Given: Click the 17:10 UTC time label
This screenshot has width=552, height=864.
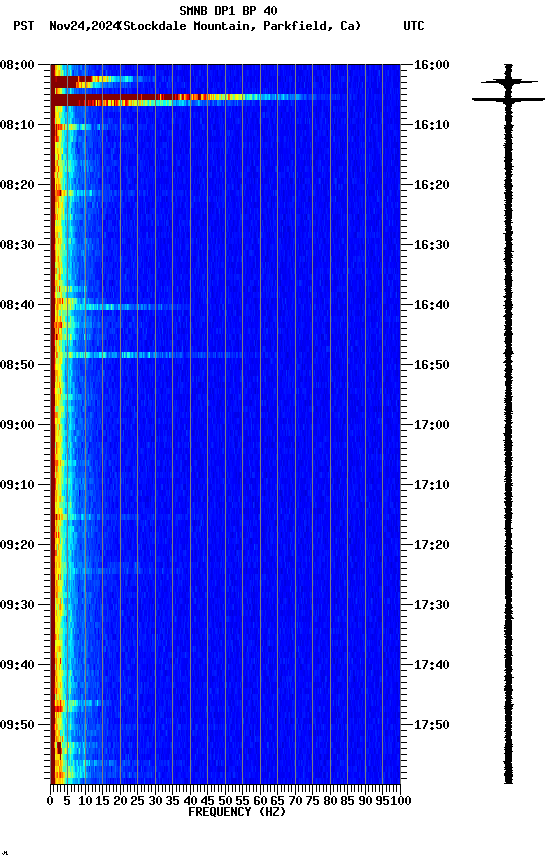Looking at the screenshot, I should (x=432, y=485).
